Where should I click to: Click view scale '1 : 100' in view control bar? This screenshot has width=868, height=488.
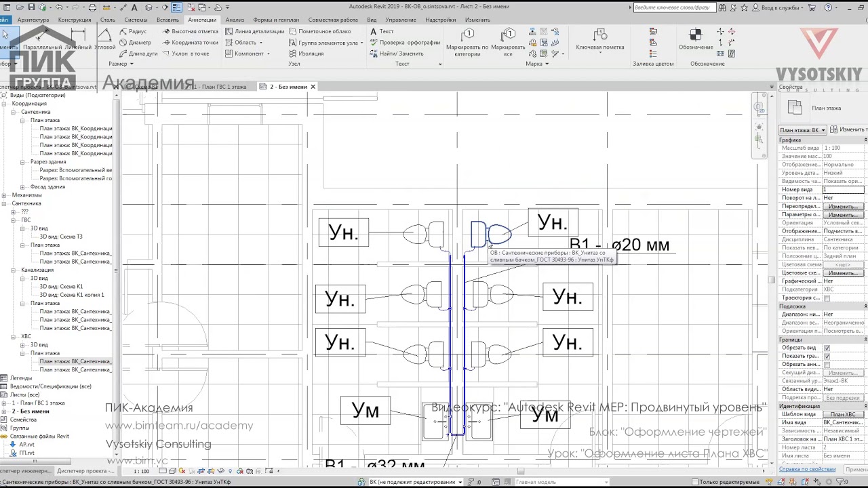tap(141, 471)
